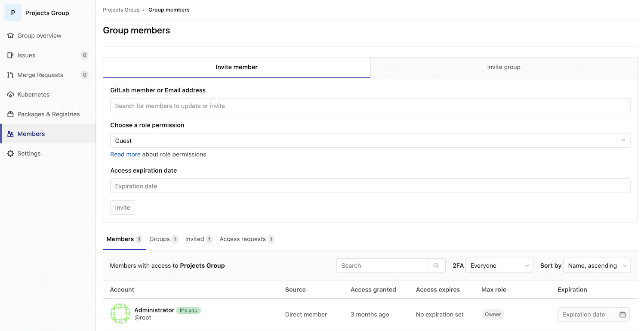Click the Projects Group breadcrumb link
Screen dimensions: 644x331
click(x=121, y=10)
